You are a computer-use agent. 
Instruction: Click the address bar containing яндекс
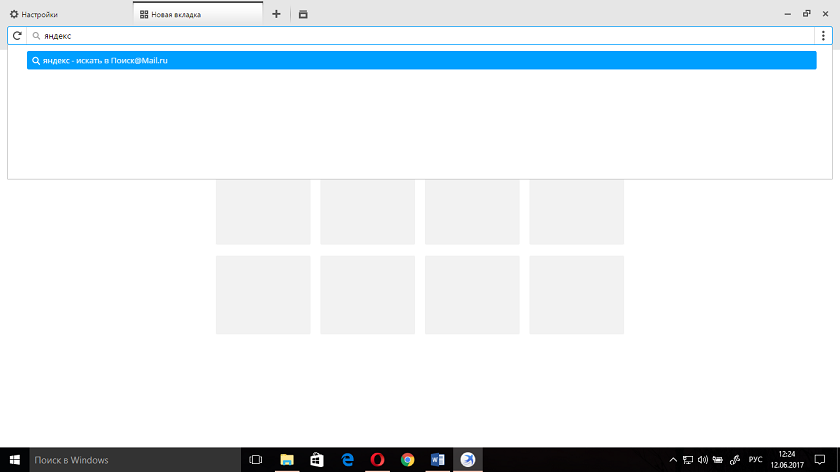point(421,36)
